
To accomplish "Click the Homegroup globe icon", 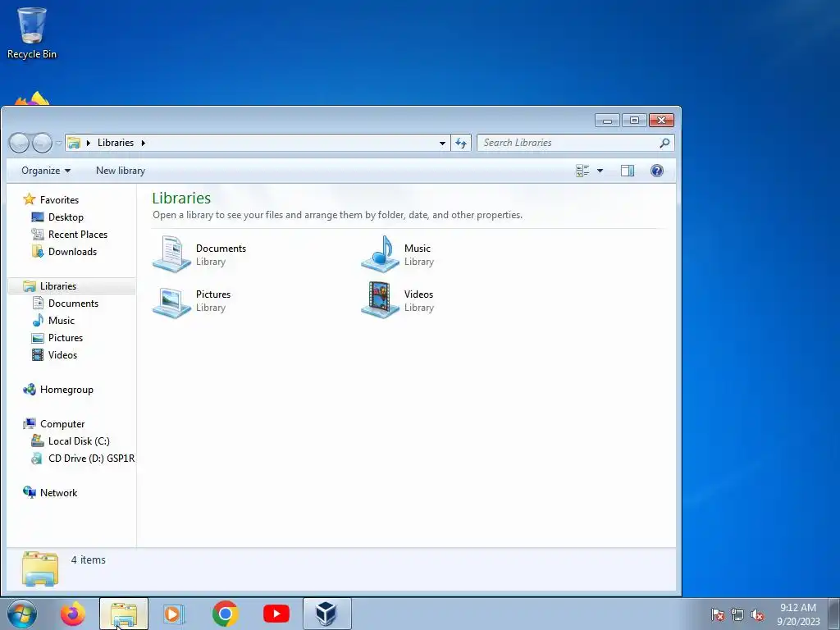I will coord(30,390).
